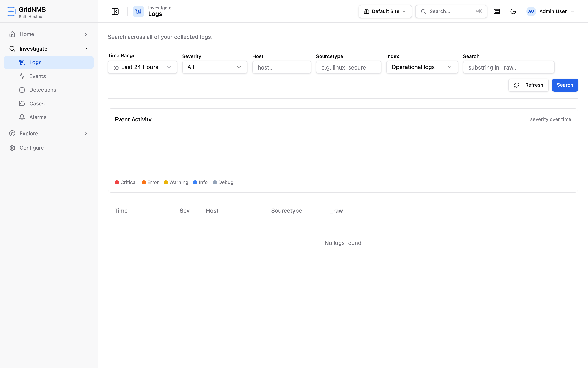Click the Sourcetype column header in table
Screen dimensions: 588x368
[286, 211]
